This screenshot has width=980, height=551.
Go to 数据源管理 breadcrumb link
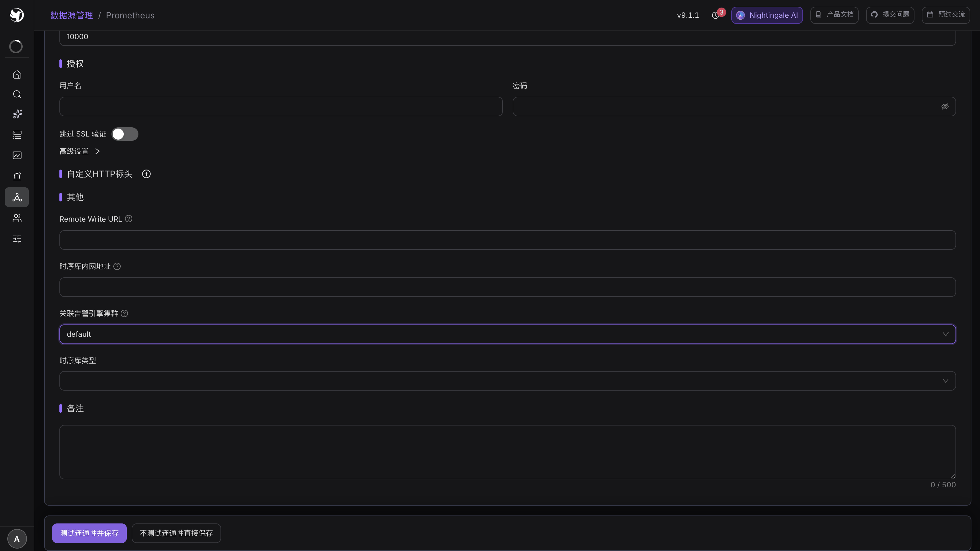coord(72,16)
